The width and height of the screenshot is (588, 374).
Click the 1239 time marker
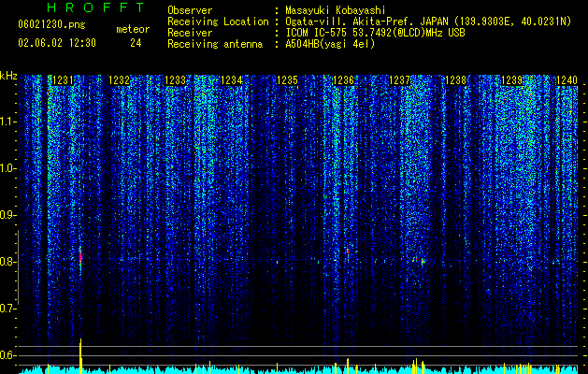[x=512, y=80]
